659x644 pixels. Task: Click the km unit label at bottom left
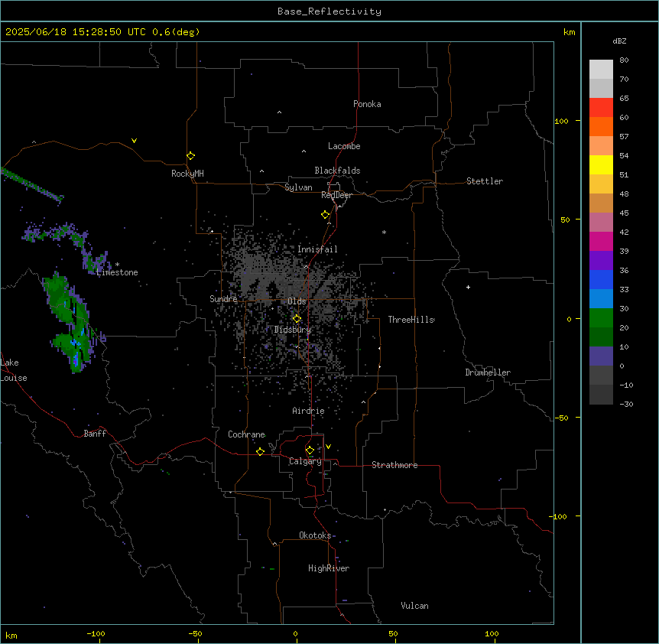click(x=11, y=635)
